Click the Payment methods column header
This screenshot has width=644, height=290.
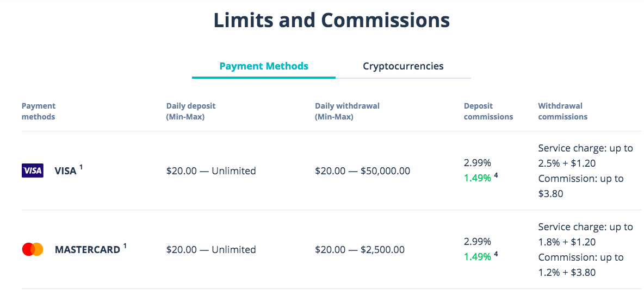39,111
